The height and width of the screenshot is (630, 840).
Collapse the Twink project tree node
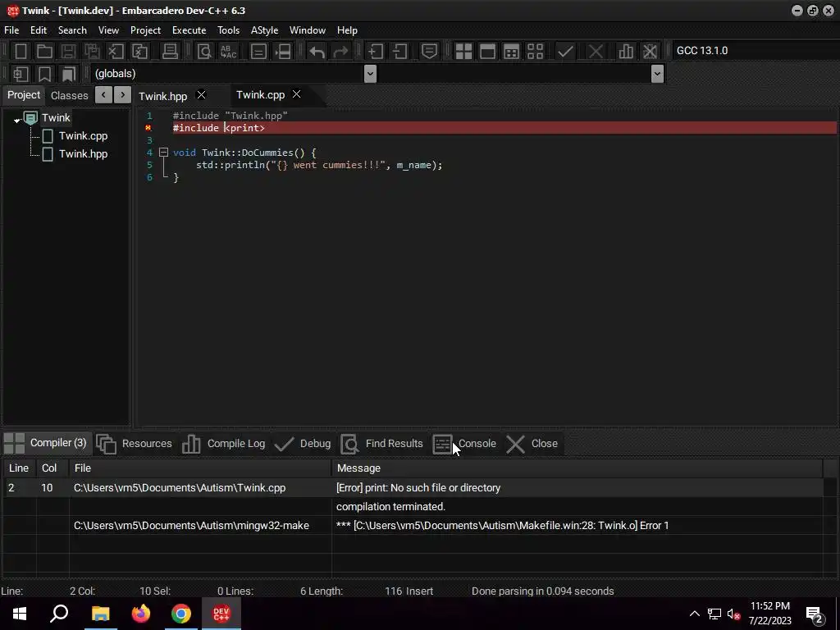pyautogui.click(x=17, y=120)
